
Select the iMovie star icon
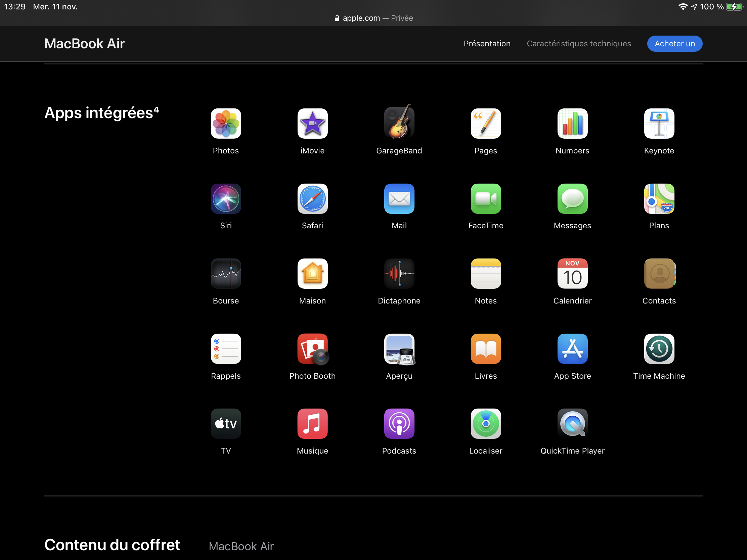(x=312, y=124)
